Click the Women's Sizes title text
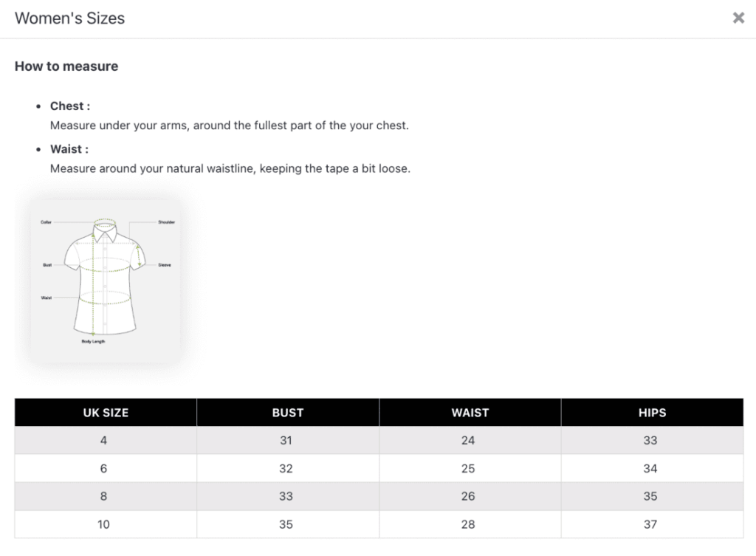The height and width of the screenshot is (556, 756). pos(70,18)
